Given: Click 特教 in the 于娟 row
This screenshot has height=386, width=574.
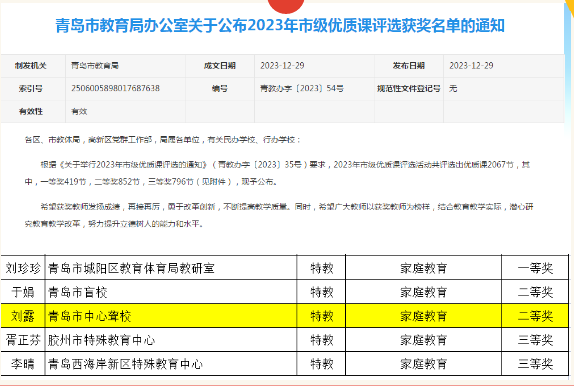Looking at the screenshot, I should pyautogui.click(x=321, y=292).
